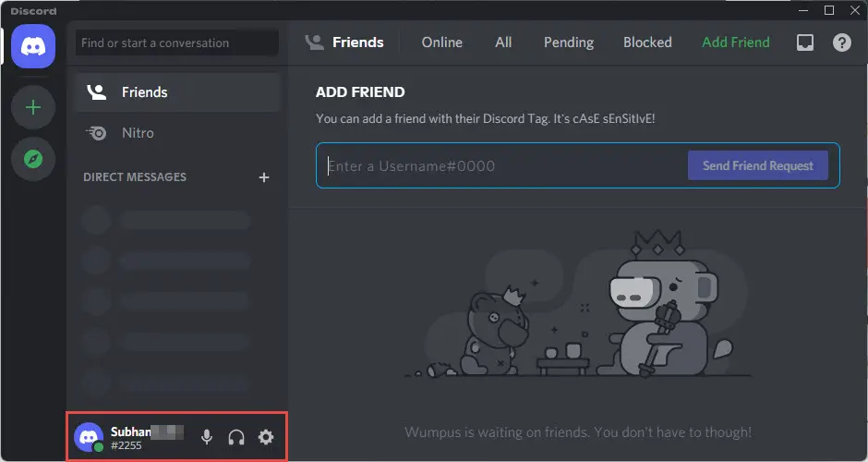Click the Subhan user avatar

(89, 437)
